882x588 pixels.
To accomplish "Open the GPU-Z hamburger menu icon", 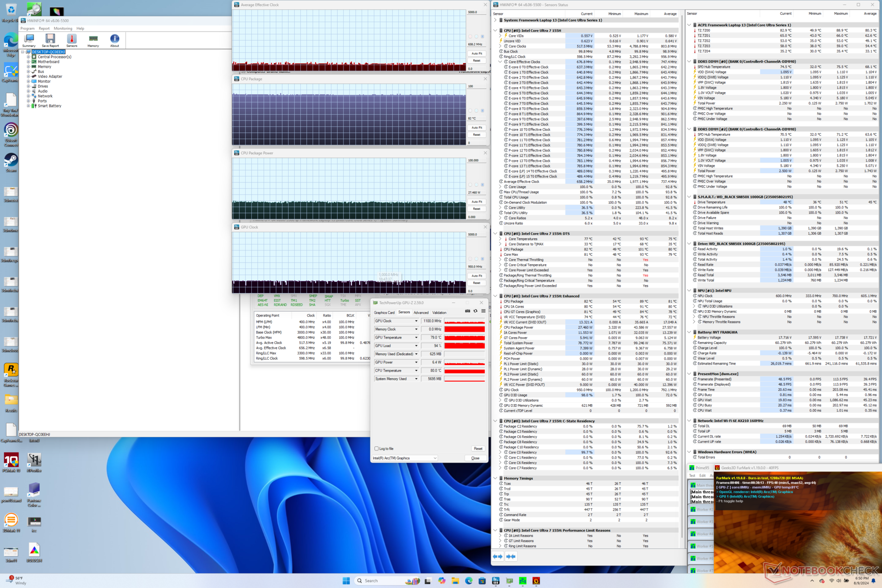I will (483, 311).
